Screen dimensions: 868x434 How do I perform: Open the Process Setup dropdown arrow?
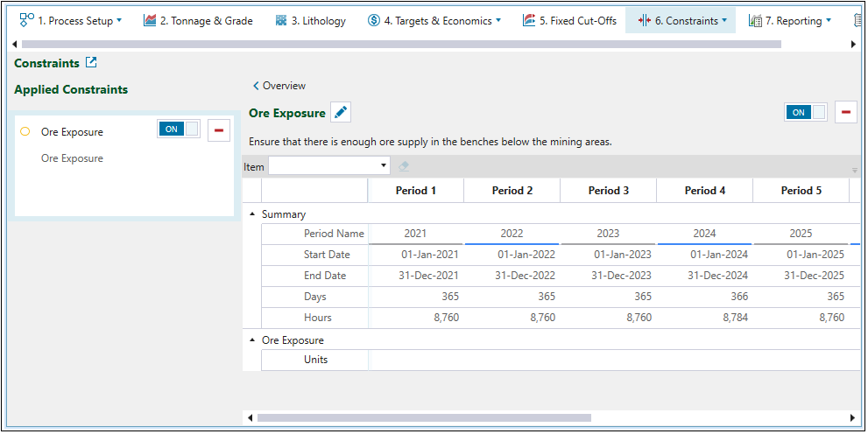119,20
